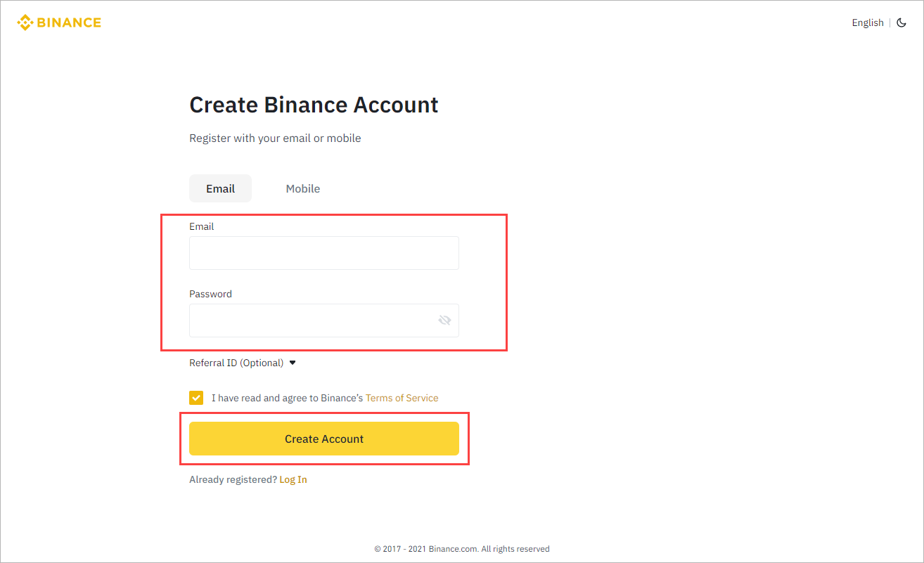Uncheck the Terms of Service agreement checkbox

click(196, 398)
